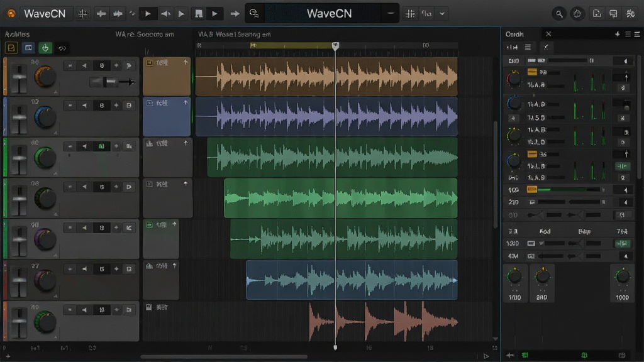Click the back arrow at right panel bottom
The image size is (644, 362).
(x=510, y=355)
